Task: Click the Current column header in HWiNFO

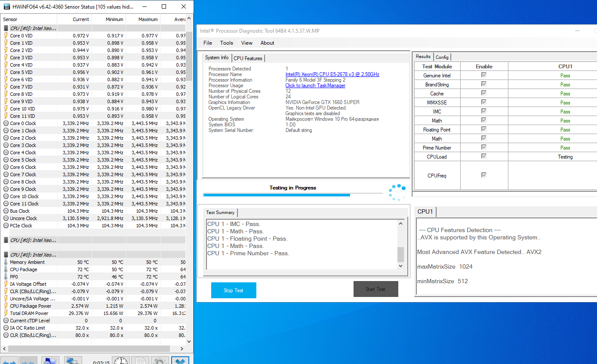Action: tap(74, 19)
